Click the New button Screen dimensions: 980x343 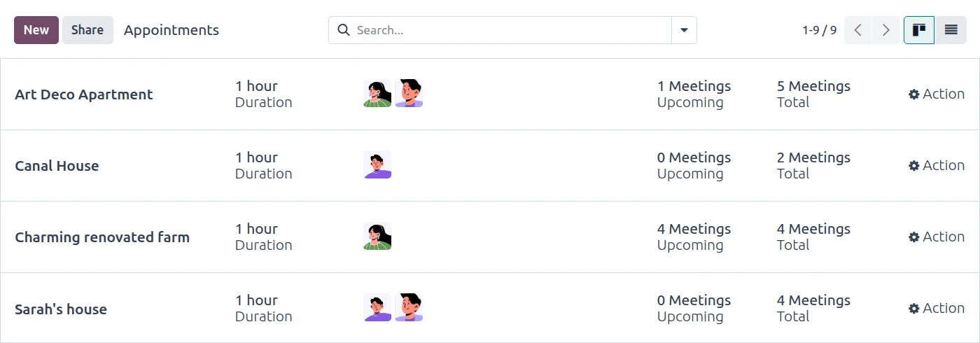tap(36, 30)
